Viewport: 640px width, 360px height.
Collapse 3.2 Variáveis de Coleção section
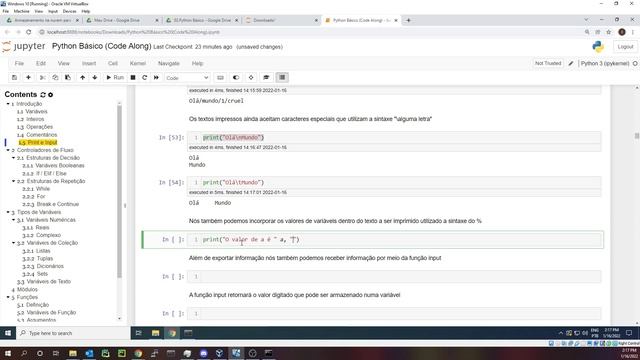point(13,243)
